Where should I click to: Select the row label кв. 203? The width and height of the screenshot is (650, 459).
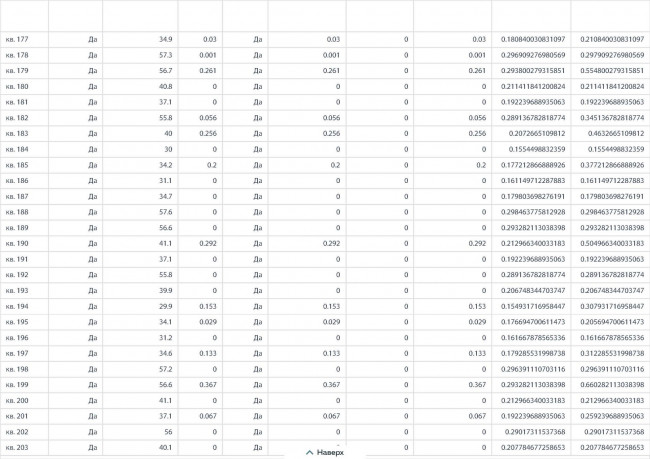pos(17,447)
